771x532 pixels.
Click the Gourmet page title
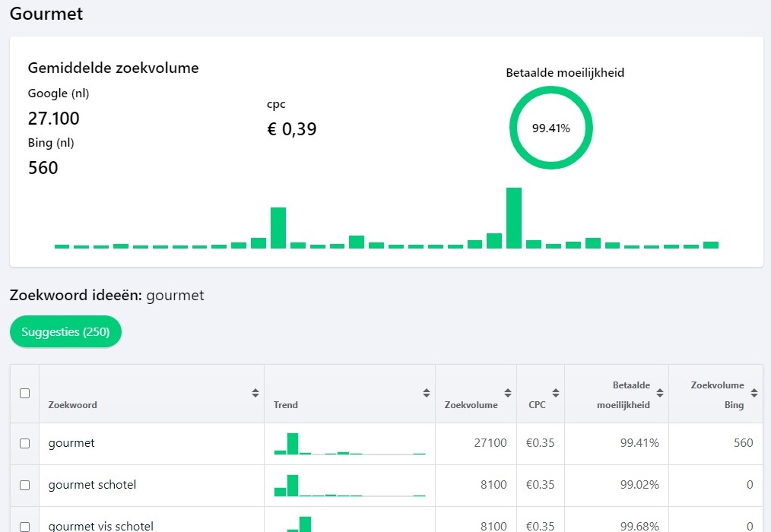pyautogui.click(x=46, y=14)
